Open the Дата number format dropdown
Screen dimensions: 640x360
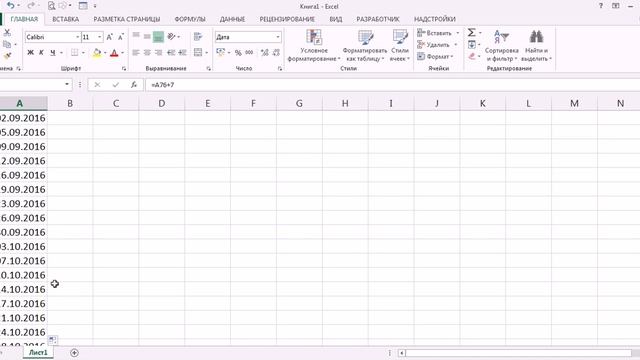(278, 37)
